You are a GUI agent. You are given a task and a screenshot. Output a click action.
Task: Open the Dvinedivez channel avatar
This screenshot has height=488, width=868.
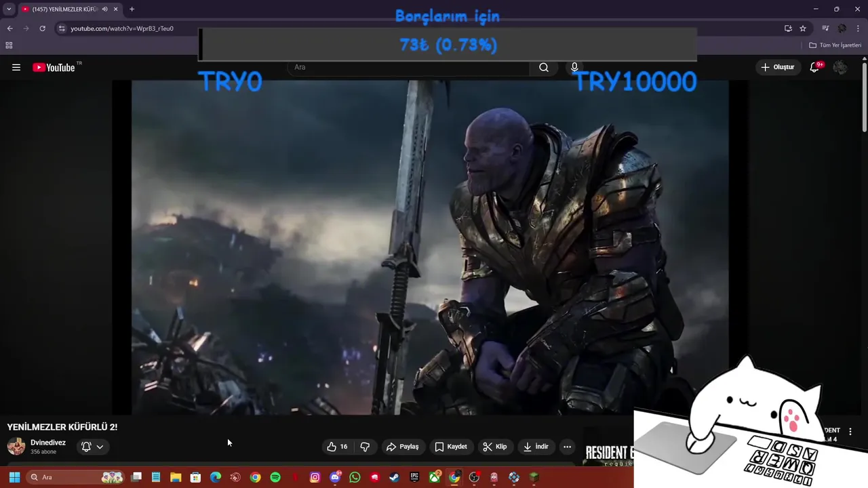tap(16, 447)
